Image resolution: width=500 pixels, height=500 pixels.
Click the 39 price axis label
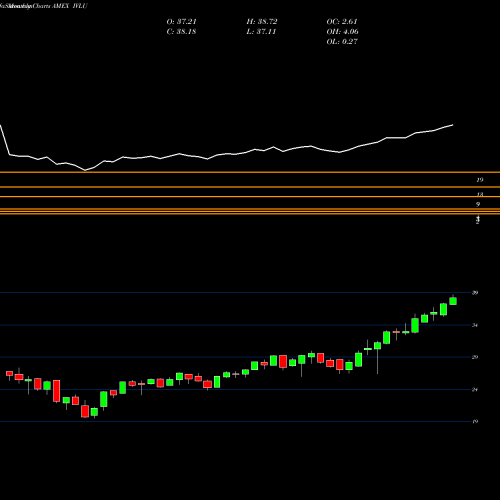click(475, 293)
